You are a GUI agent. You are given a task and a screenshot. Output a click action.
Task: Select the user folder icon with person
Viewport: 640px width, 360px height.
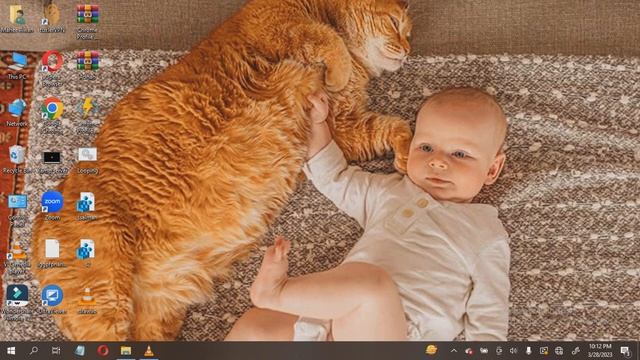[17, 15]
